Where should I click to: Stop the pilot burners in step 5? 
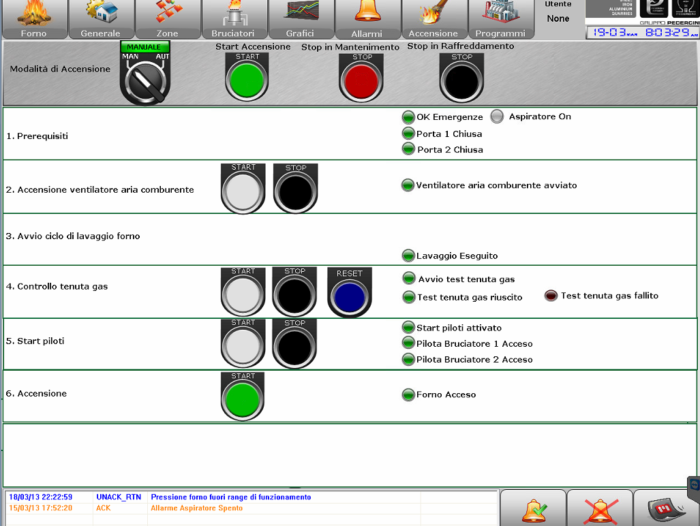[x=295, y=345]
